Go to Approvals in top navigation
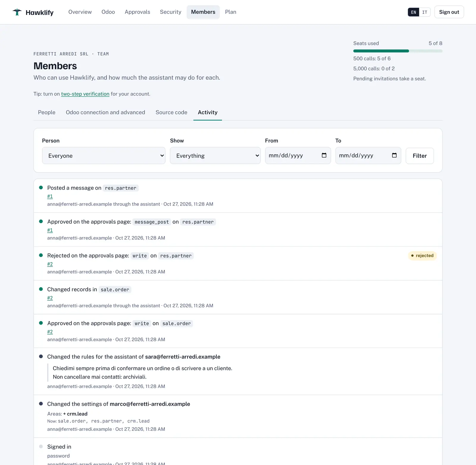476x465 pixels. tap(137, 12)
